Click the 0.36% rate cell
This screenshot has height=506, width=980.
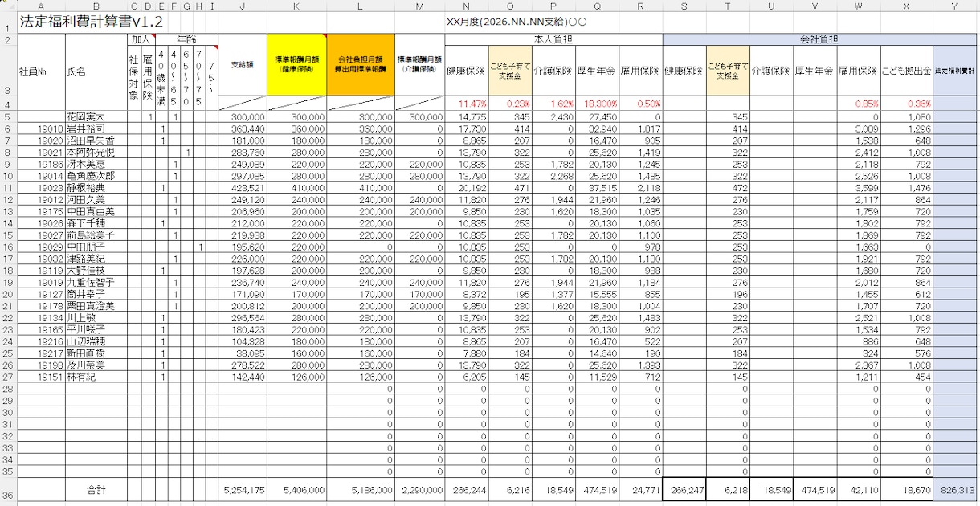click(907, 104)
